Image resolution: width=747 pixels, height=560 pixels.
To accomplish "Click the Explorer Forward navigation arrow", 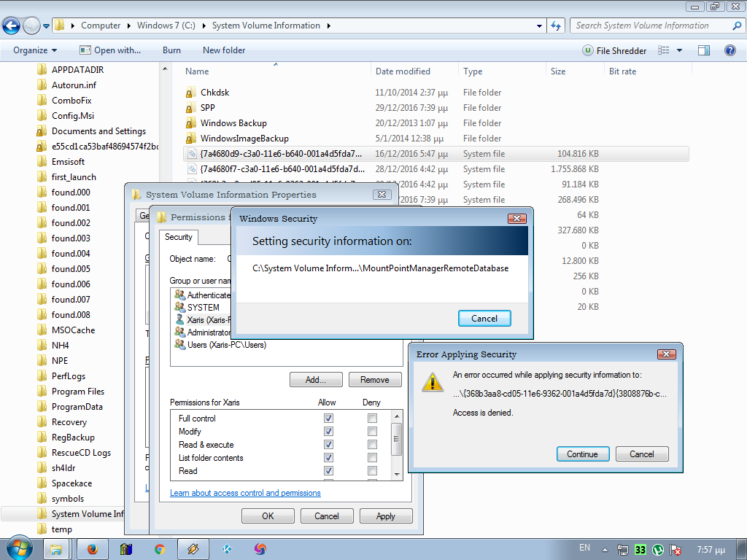I will pyautogui.click(x=31, y=26).
